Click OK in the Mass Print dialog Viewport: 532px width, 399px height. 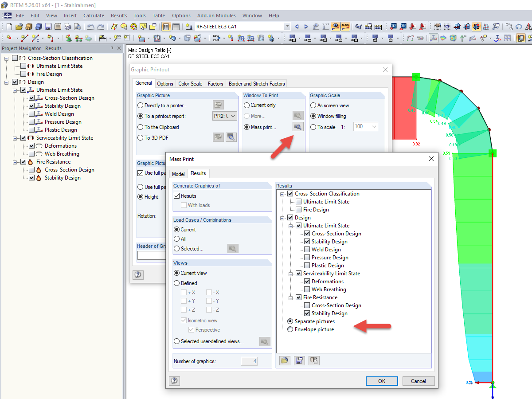click(382, 381)
